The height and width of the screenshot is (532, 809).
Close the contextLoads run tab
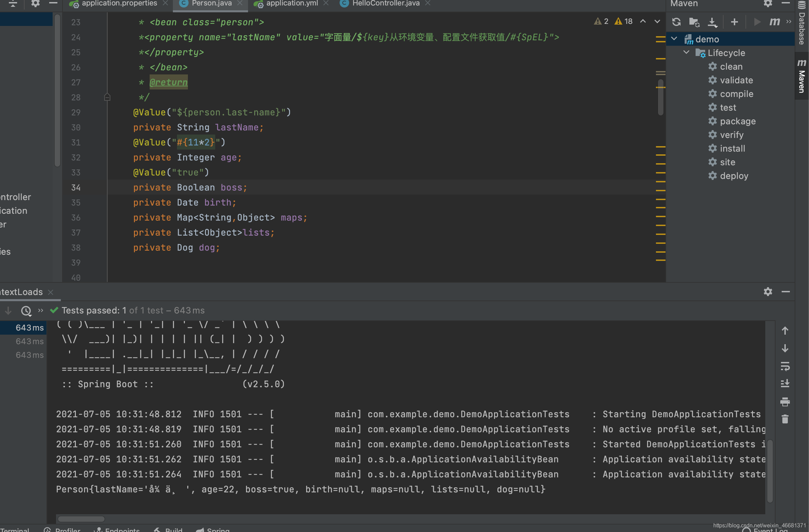click(x=51, y=292)
